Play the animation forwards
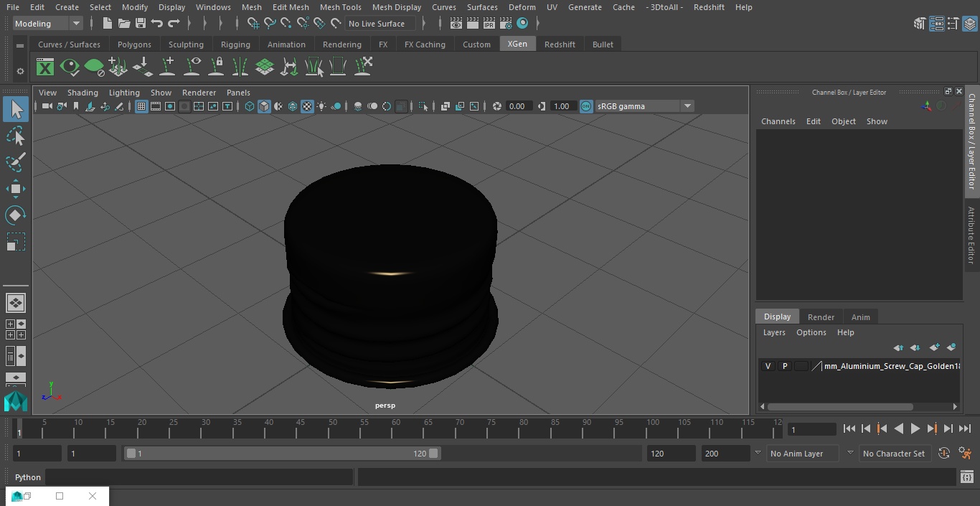This screenshot has height=506, width=980. coord(915,428)
